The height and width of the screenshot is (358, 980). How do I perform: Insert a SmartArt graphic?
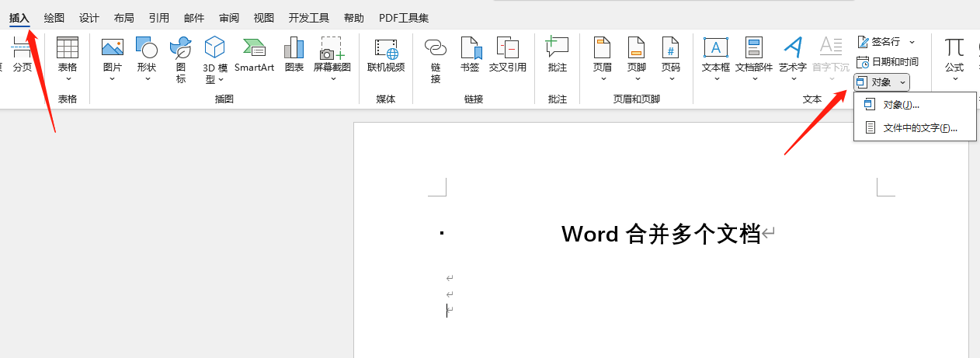coord(255,54)
